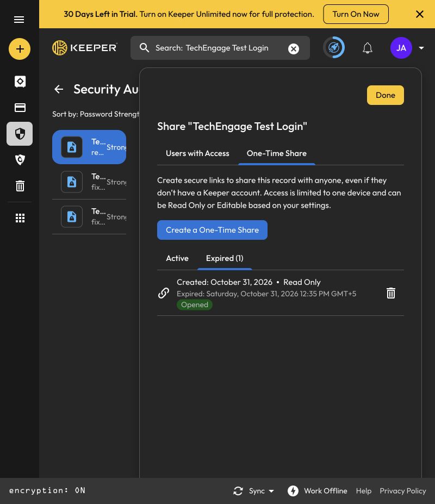Open the notifications bell
The height and width of the screenshot is (504, 435).
point(368,48)
